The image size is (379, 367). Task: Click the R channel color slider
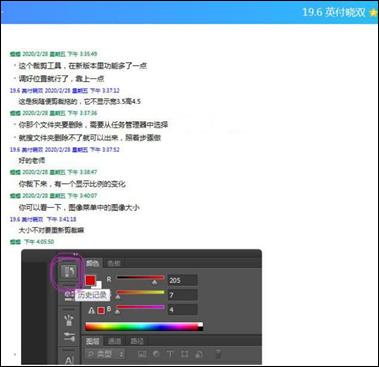tap(140, 278)
